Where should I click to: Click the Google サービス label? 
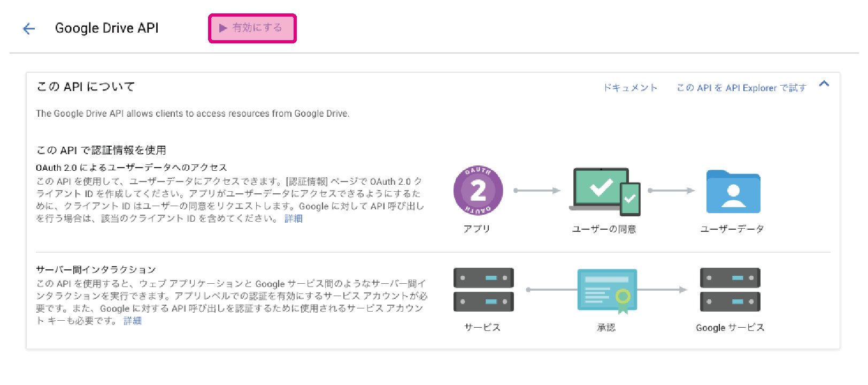pyautogui.click(x=730, y=327)
